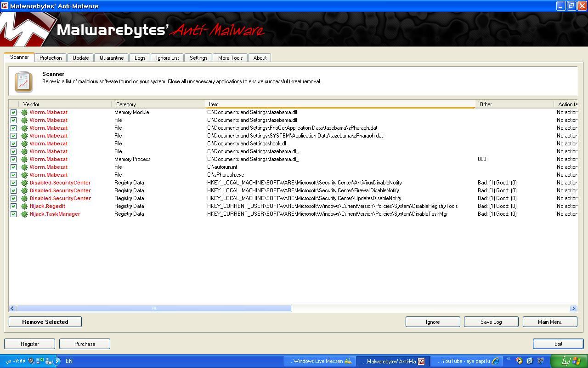588x368 pixels.
Task: Go to the Logs tab
Action: coord(140,58)
